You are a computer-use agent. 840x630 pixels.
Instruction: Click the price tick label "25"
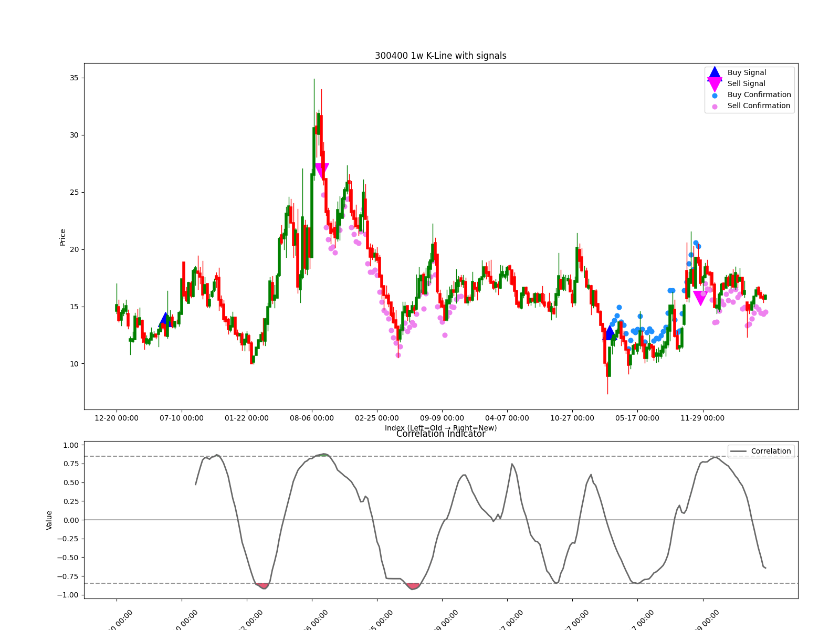pos(73,193)
